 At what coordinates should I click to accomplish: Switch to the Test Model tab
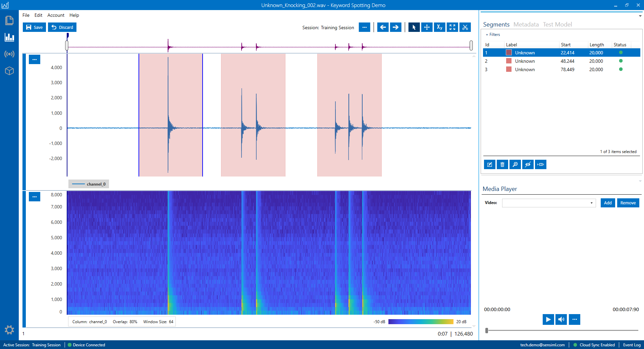(557, 24)
